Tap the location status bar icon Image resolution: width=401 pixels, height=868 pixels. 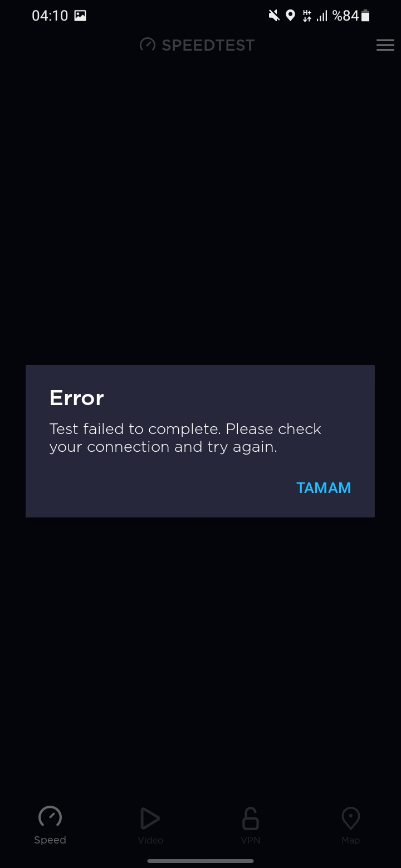(x=290, y=16)
